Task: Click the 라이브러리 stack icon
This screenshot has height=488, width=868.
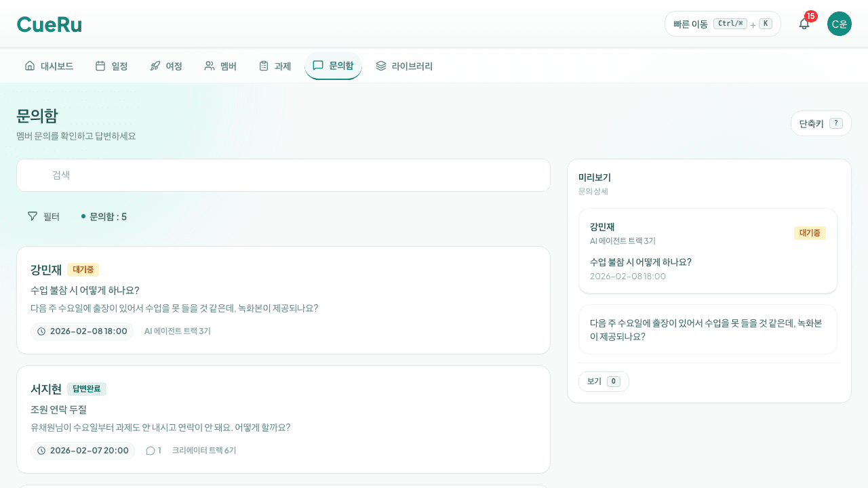Action: [x=380, y=65]
